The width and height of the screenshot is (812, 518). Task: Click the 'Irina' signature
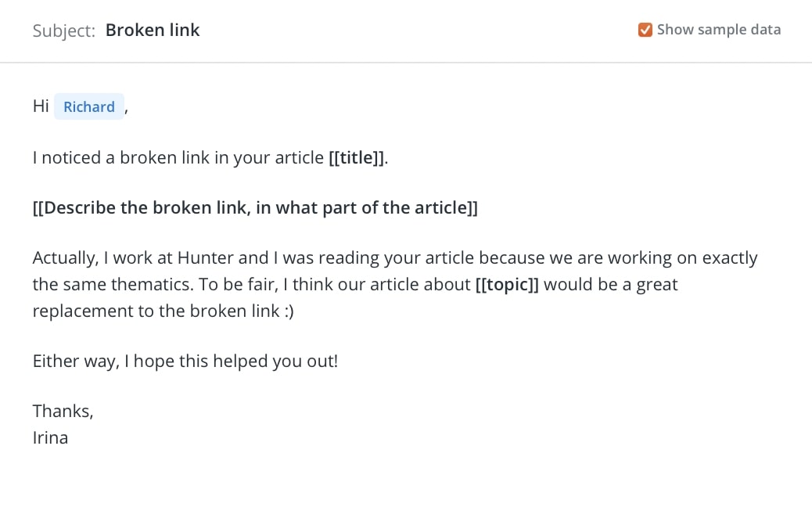(50, 437)
